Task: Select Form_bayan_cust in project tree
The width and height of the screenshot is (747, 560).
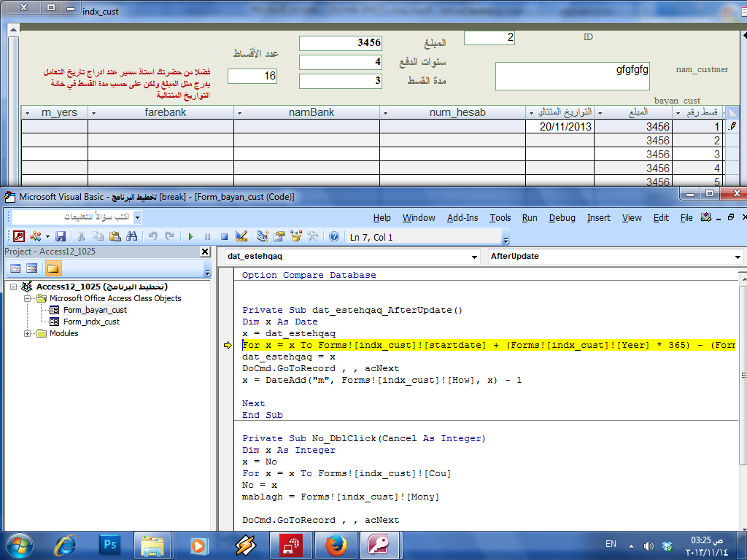Action: coord(95,310)
